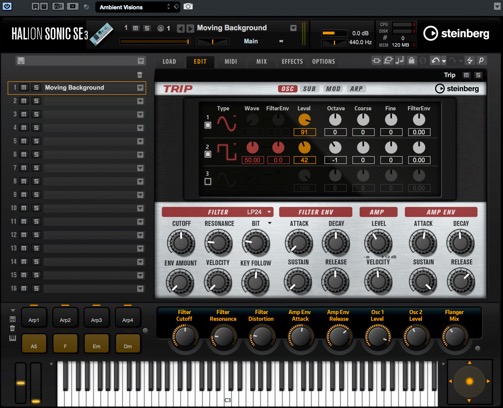Viewport: 503px width, 408px height.
Task: Trigger the Arp1 pad
Action: (x=34, y=318)
